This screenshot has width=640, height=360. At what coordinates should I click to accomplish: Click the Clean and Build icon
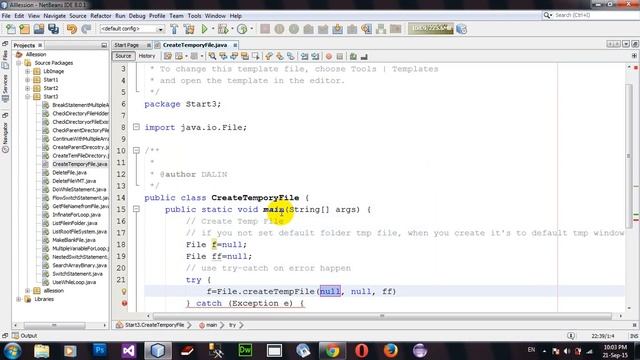click(189, 29)
